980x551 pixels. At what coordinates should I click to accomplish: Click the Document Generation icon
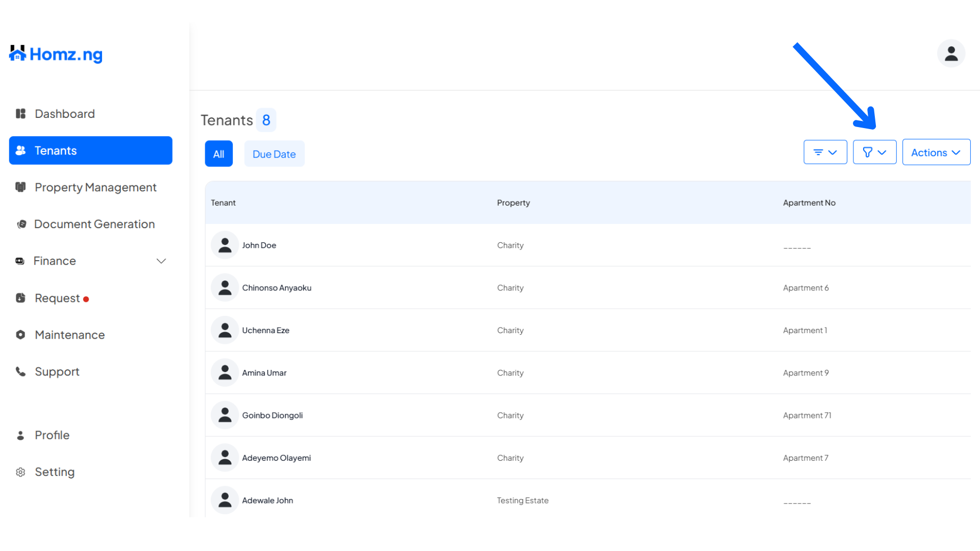point(21,224)
